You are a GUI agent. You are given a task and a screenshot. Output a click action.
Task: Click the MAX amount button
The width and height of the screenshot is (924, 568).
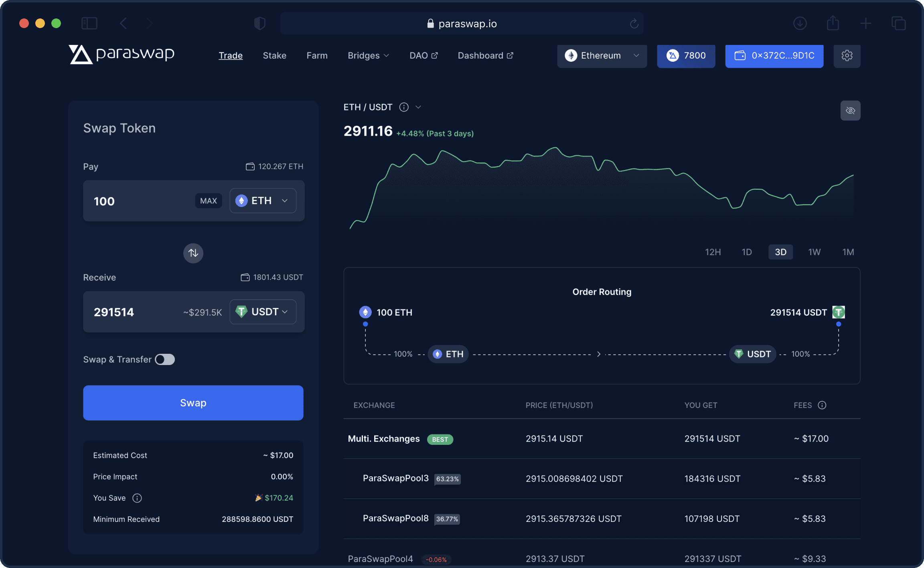tap(208, 201)
